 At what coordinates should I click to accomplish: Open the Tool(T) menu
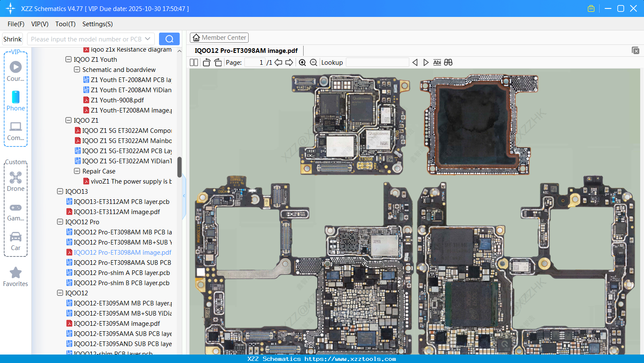[65, 24]
